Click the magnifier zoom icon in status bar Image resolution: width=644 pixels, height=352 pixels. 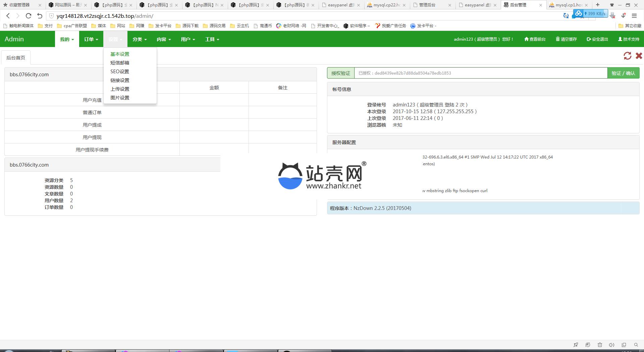pos(636,345)
